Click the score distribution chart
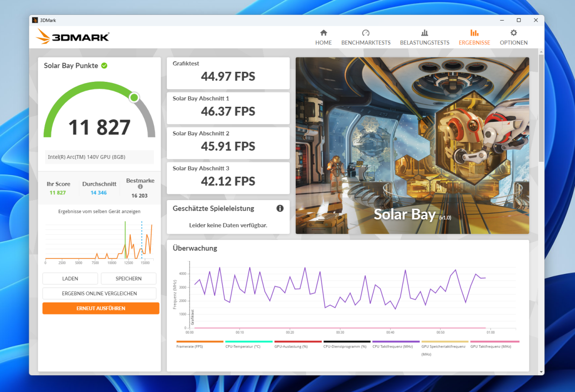 pos(99,242)
